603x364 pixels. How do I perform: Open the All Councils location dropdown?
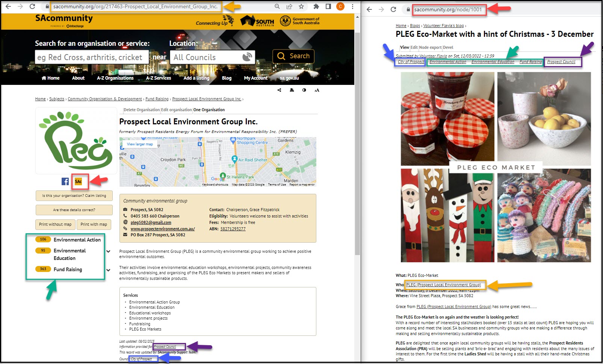point(213,57)
